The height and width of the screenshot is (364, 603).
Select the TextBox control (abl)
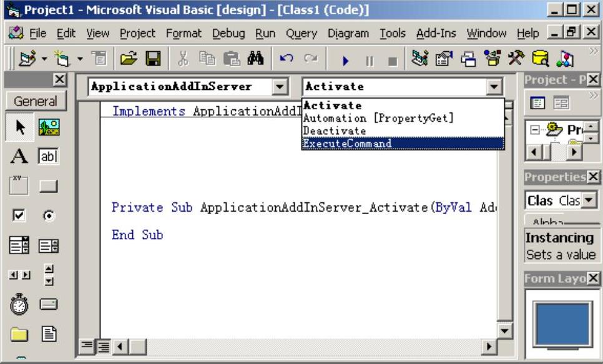tap(49, 156)
